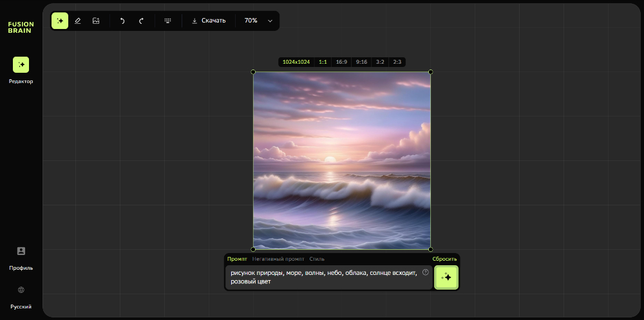Set aspect ratio to 3:2
The image size is (644, 320).
[381, 62]
